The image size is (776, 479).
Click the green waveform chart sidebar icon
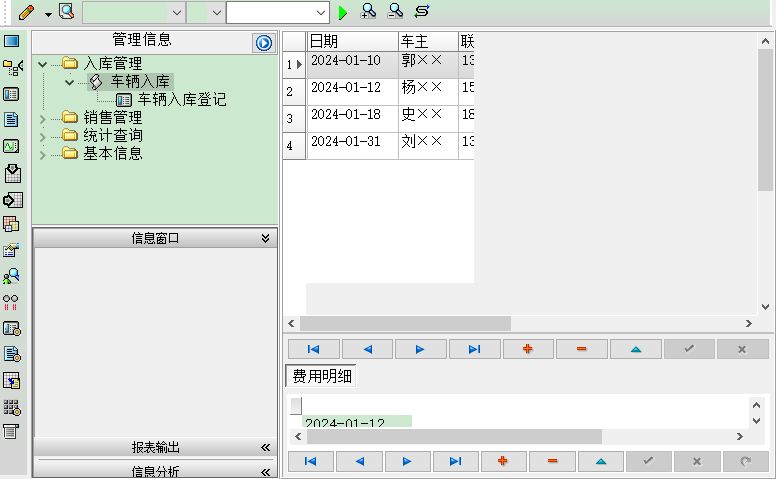pyautogui.click(x=11, y=146)
